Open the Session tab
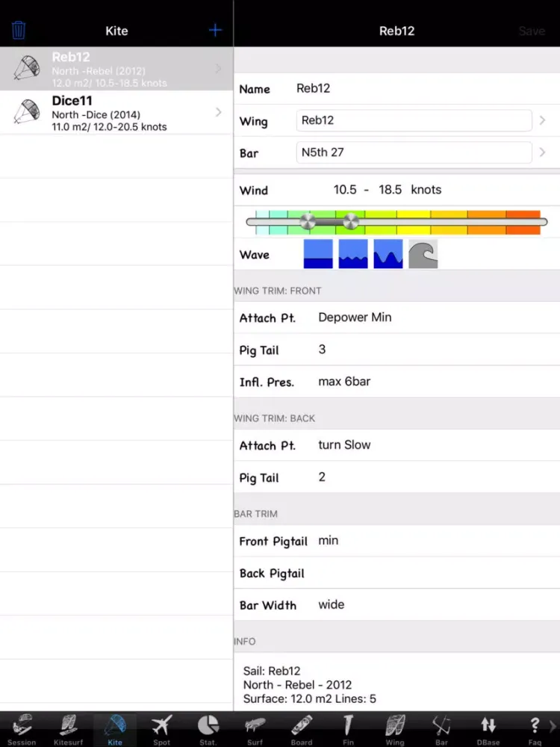 click(22, 729)
